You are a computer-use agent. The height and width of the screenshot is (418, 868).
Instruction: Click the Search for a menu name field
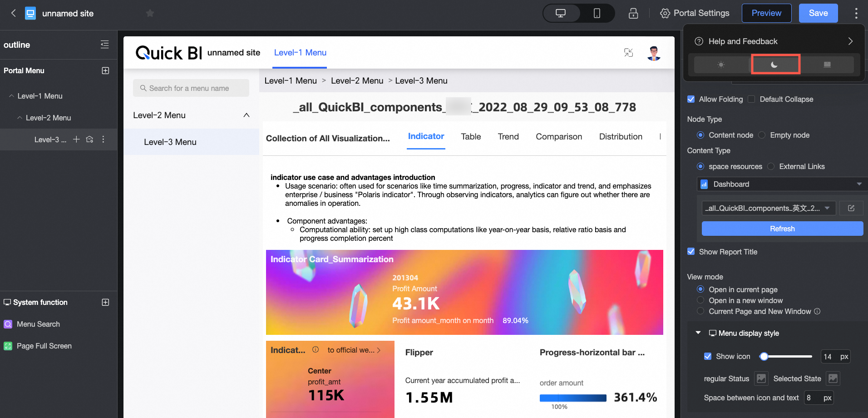(x=191, y=88)
